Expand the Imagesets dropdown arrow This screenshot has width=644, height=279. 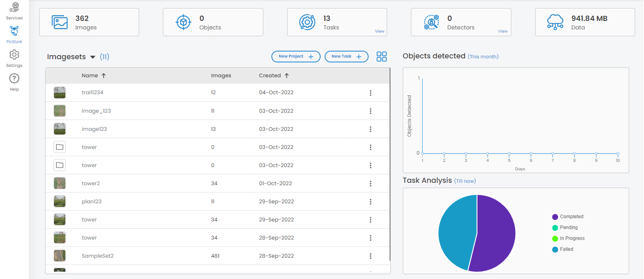click(x=93, y=57)
